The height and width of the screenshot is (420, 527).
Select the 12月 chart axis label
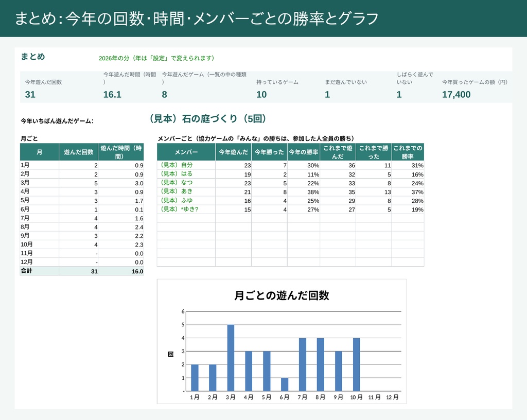392,397
